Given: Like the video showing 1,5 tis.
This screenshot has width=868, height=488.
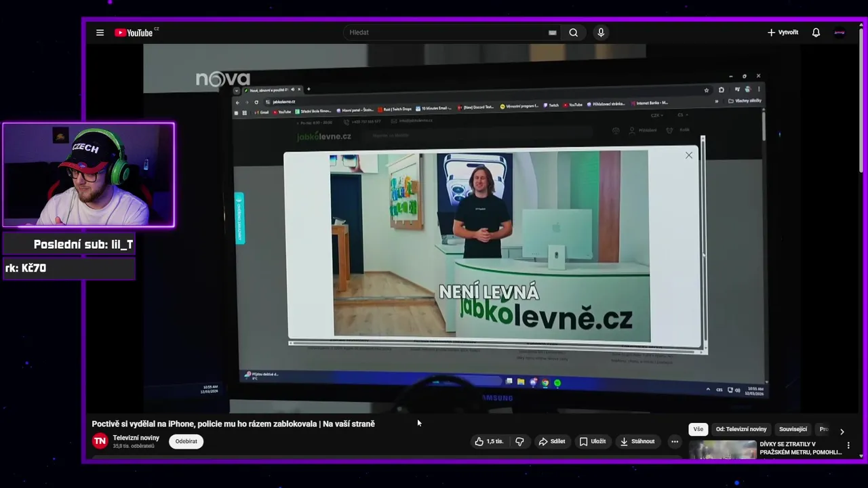Looking at the screenshot, I should tap(489, 441).
